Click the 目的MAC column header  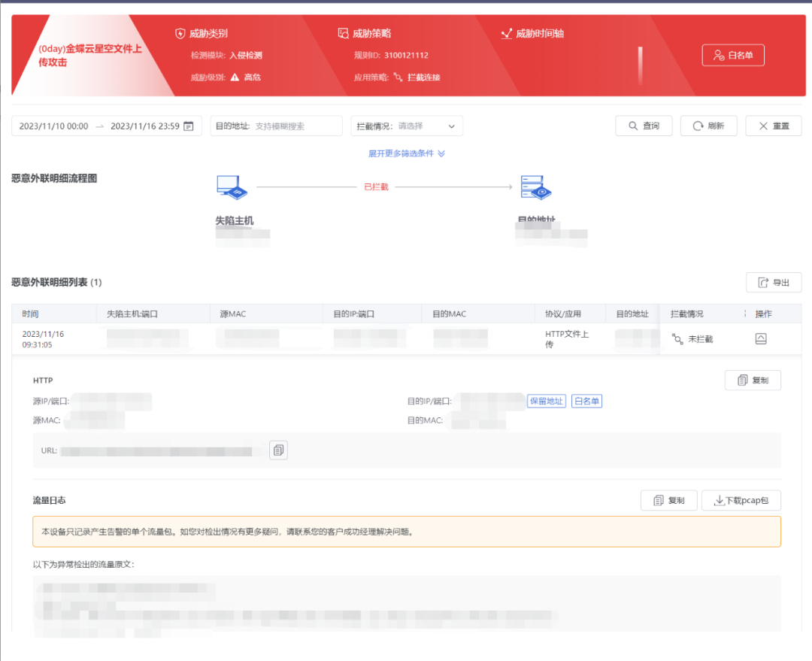tap(450, 314)
